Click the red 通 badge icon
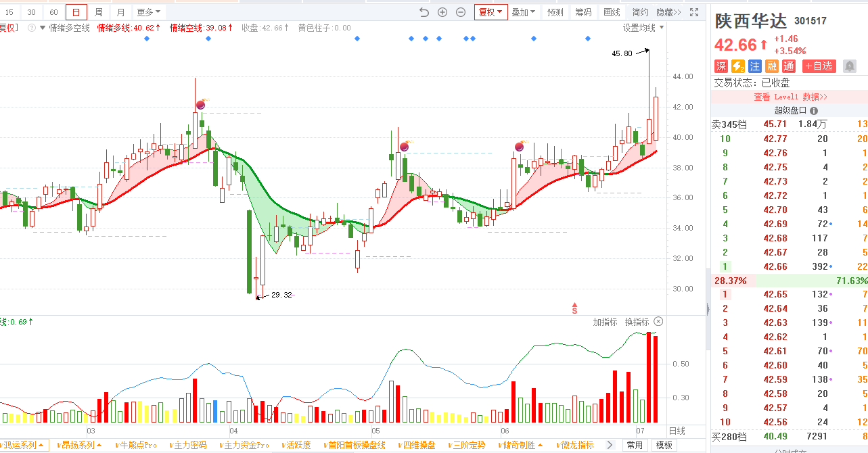 [x=789, y=66]
